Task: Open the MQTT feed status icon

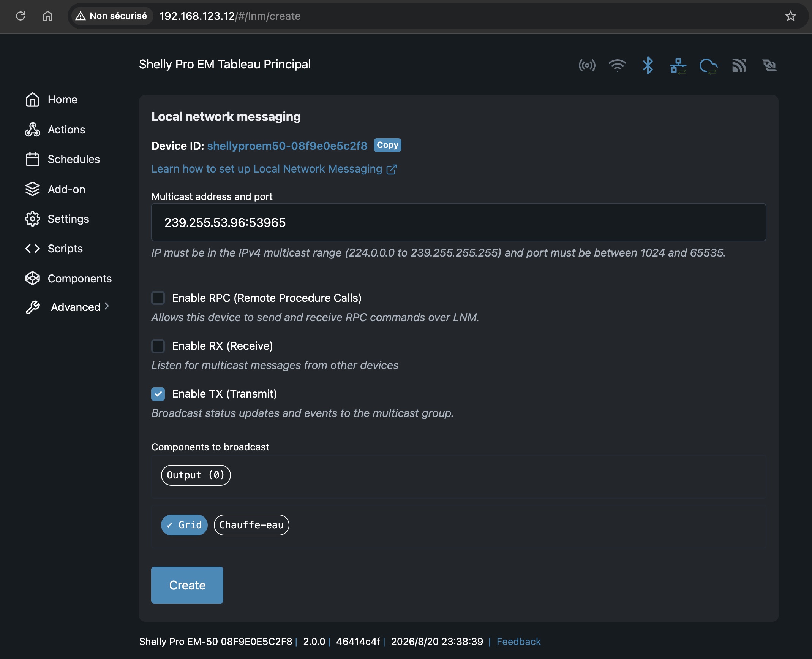Action: [x=739, y=65]
